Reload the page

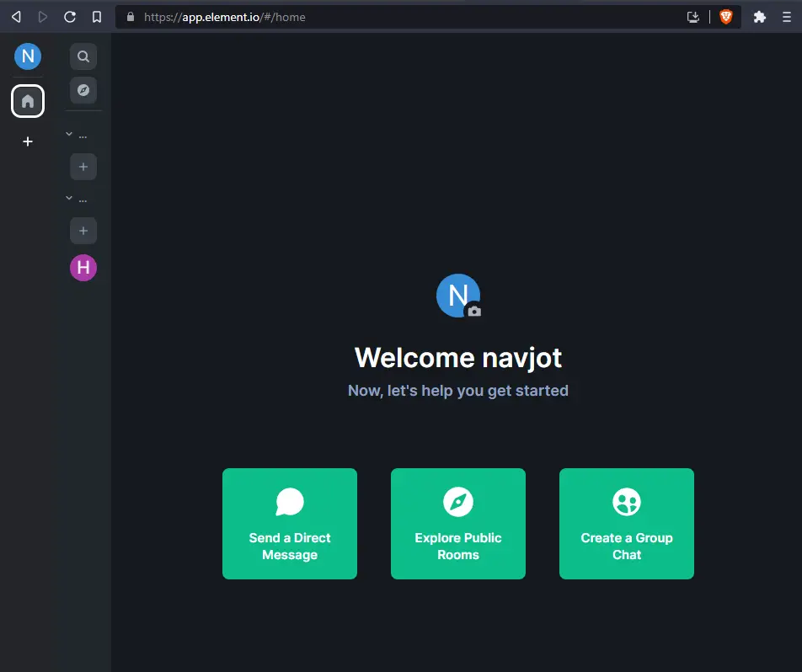[x=70, y=17]
